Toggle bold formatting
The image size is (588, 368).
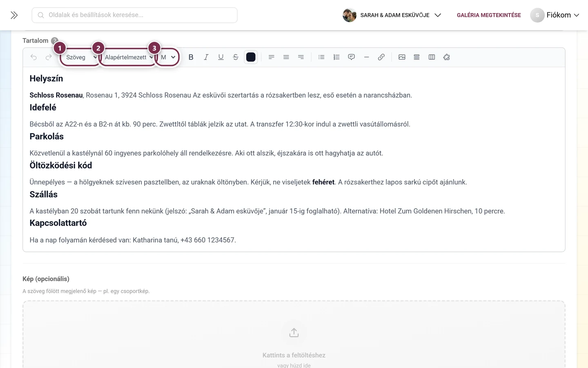[x=191, y=57]
